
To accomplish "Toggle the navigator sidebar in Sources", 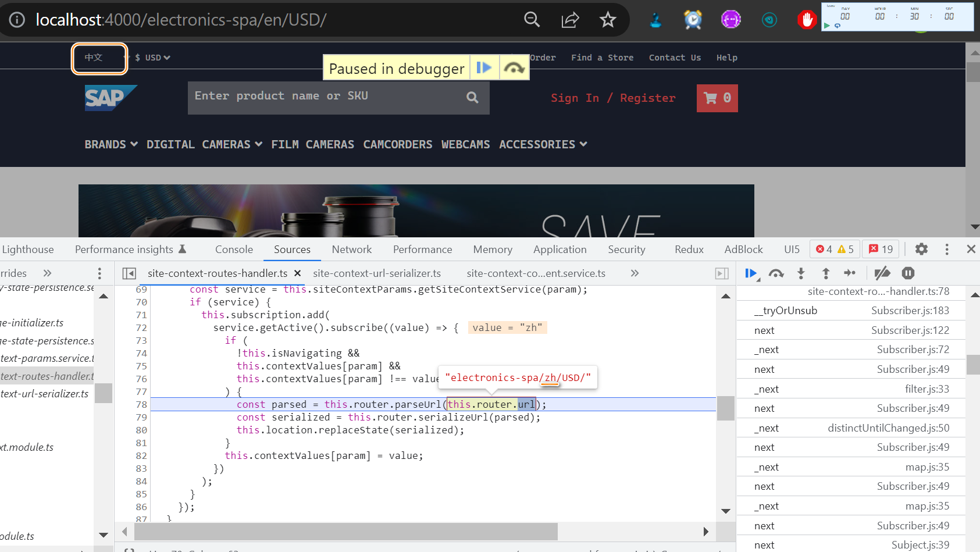I will tap(129, 273).
